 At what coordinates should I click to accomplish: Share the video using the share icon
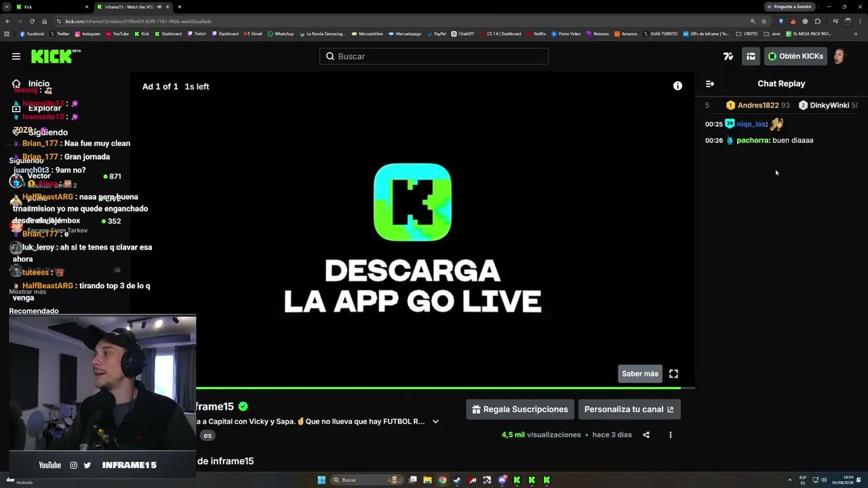click(646, 435)
